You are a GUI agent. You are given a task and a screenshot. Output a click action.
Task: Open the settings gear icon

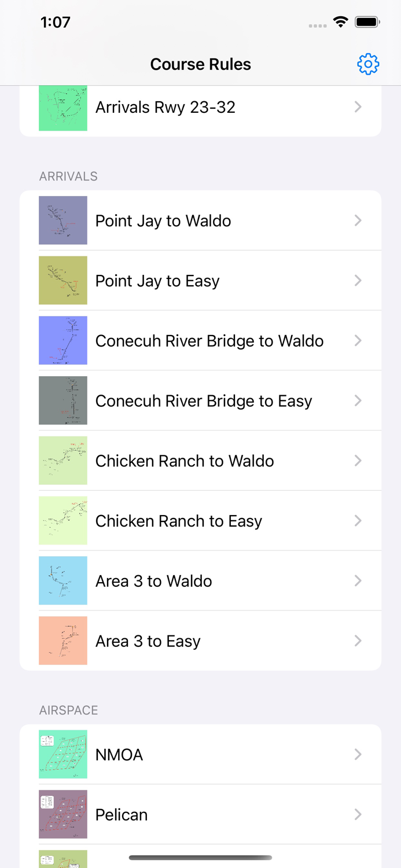(x=368, y=64)
